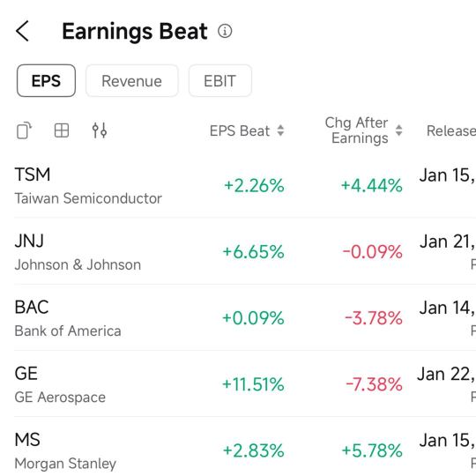Open the JNJ Johnson & Johnson row
The height and width of the screenshot is (476, 476).
pyautogui.click(x=245, y=251)
